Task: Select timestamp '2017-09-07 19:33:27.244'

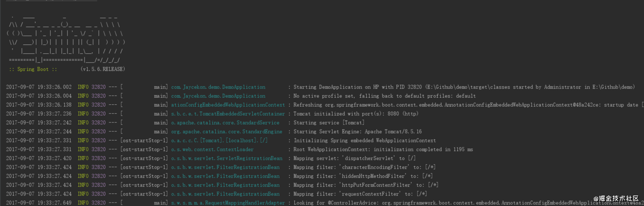Action: tap(39, 132)
